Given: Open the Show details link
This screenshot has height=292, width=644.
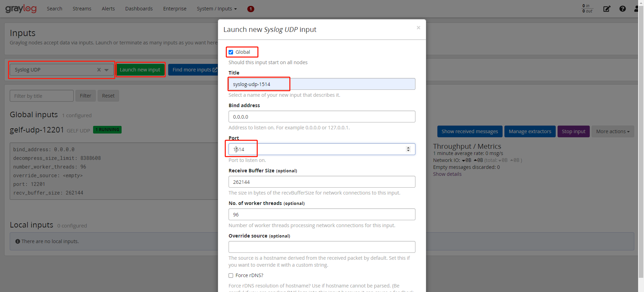Looking at the screenshot, I should 447,174.
